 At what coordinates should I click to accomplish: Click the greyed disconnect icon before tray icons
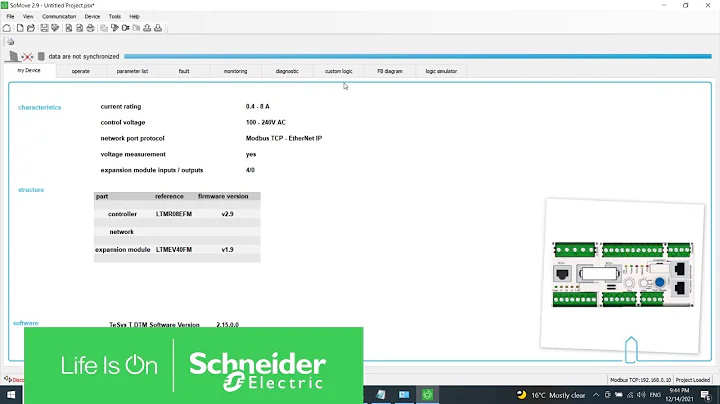pyautogui.click(x=136, y=28)
